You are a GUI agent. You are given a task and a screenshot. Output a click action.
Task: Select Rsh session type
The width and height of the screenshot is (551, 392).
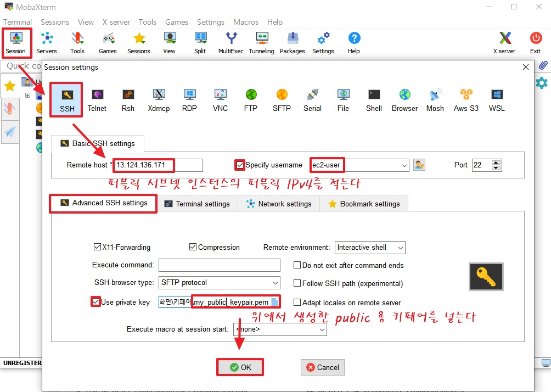(x=128, y=100)
